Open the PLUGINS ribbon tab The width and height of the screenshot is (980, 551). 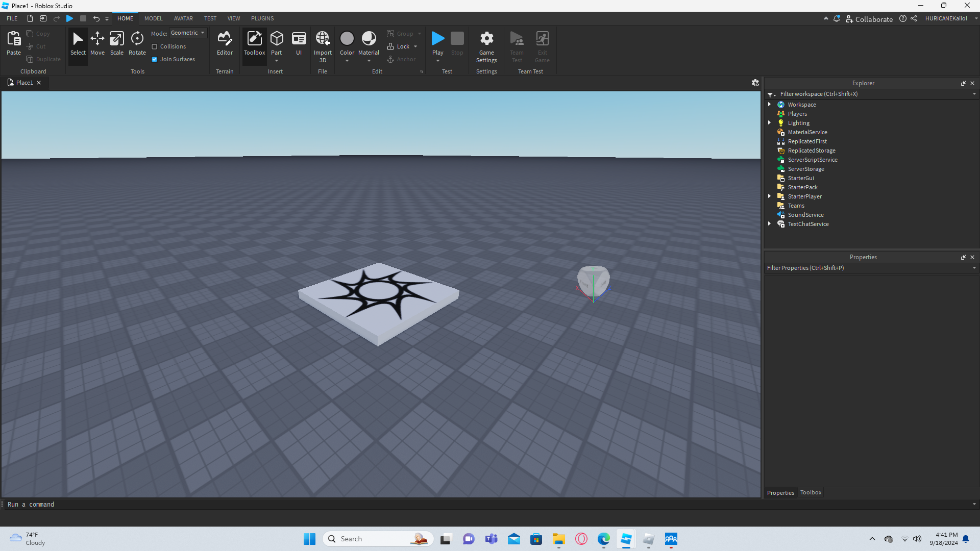262,18
